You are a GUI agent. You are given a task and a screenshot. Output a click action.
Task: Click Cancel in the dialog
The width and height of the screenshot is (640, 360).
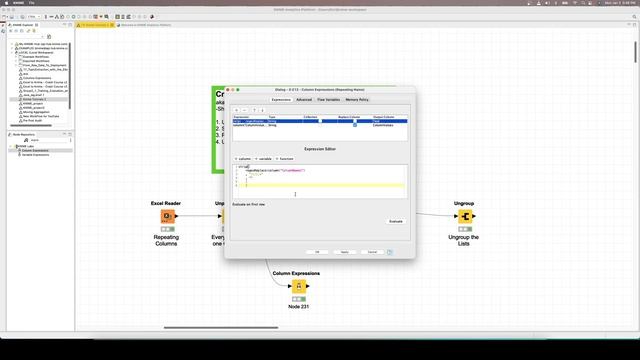click(x=372, y=252)
